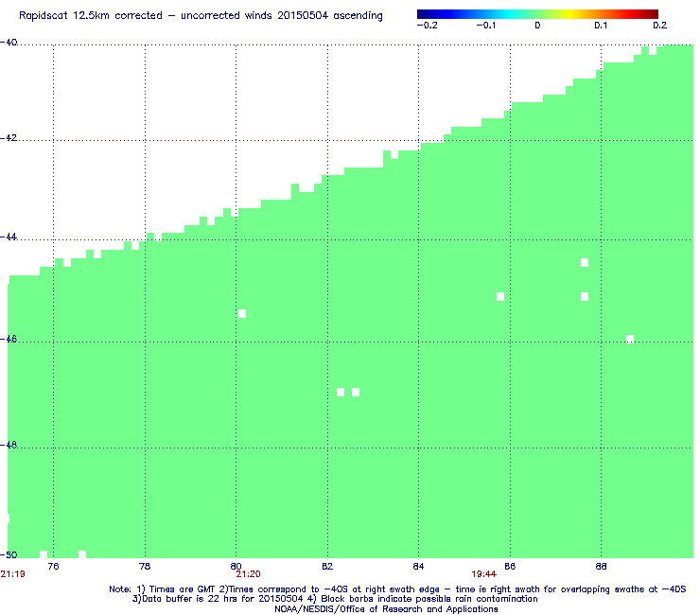Click longitude label '76'

click(53, 567)
